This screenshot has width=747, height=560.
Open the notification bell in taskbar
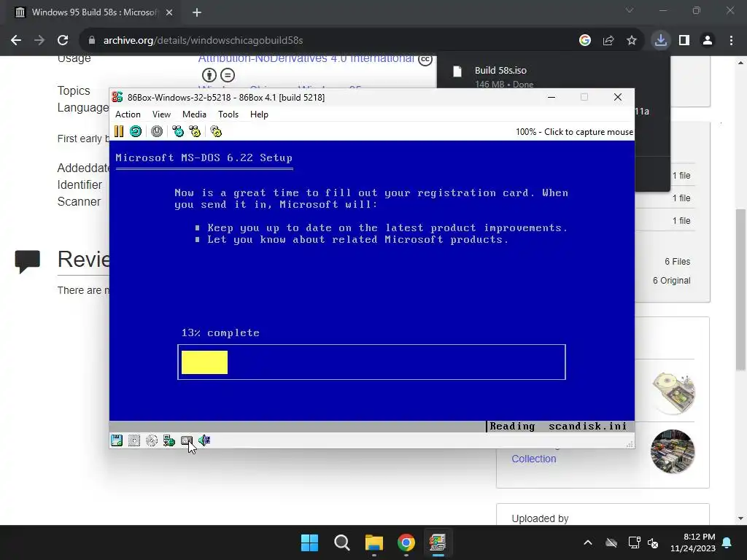click(x=727, y=542)
